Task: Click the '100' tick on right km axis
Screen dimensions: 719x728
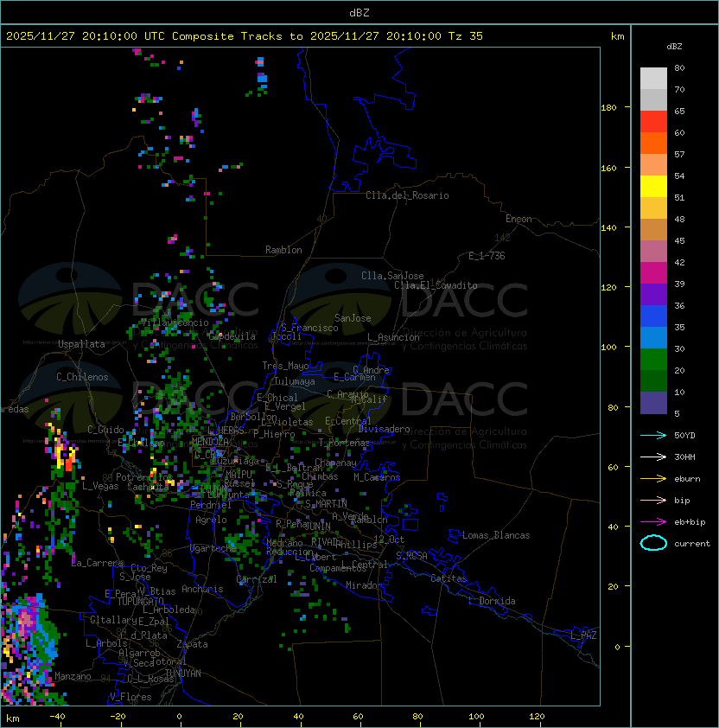Action: (x=608, y=348)
